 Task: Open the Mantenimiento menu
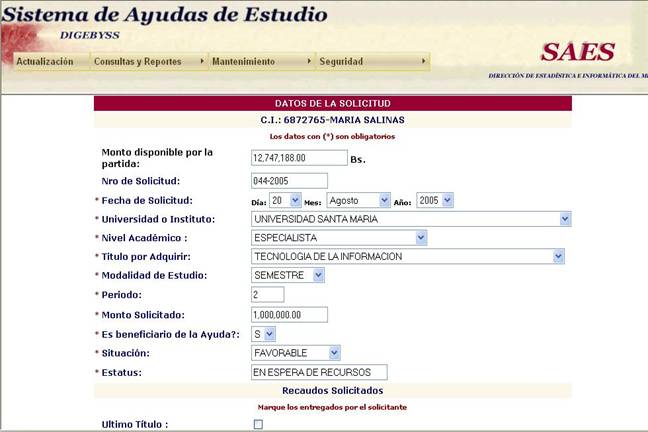pos(262,61)
